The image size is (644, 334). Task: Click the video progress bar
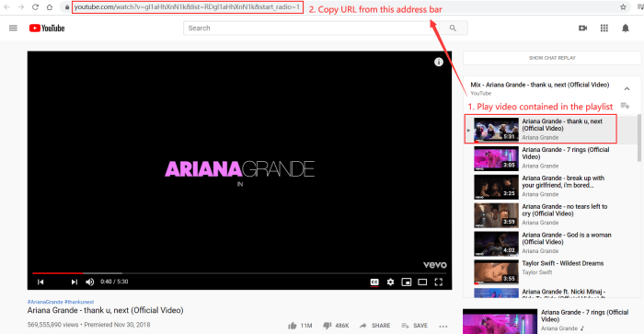[x=239, y=272]
